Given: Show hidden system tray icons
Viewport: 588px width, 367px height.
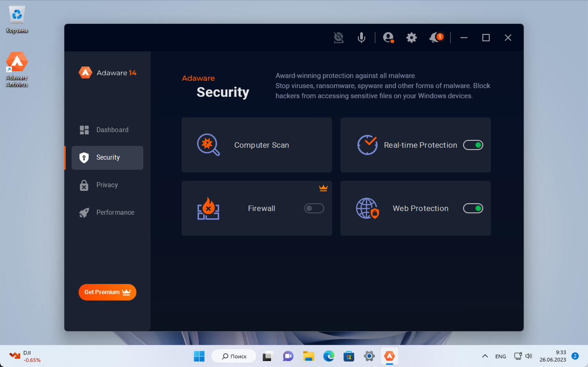Looking at the screenshot, I should click(x=485, y=356).
